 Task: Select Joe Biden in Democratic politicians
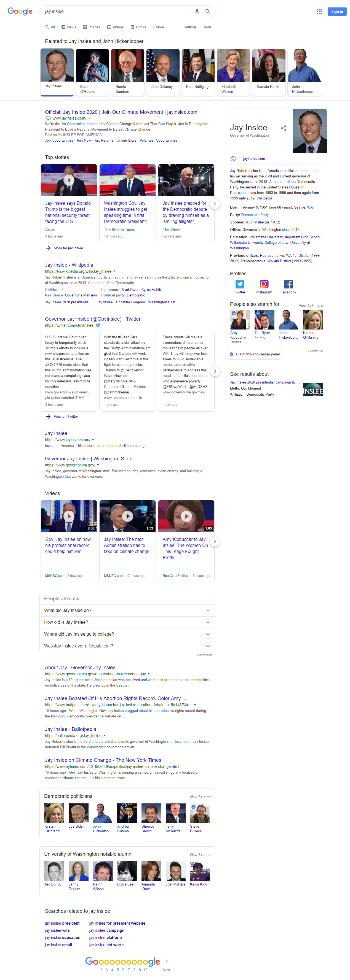tap(78, 816)
